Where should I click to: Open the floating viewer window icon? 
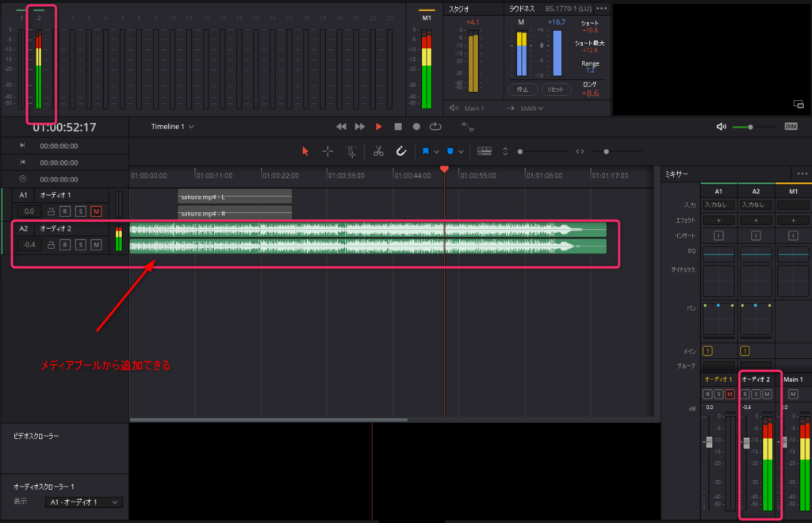[x=799, y=105]
